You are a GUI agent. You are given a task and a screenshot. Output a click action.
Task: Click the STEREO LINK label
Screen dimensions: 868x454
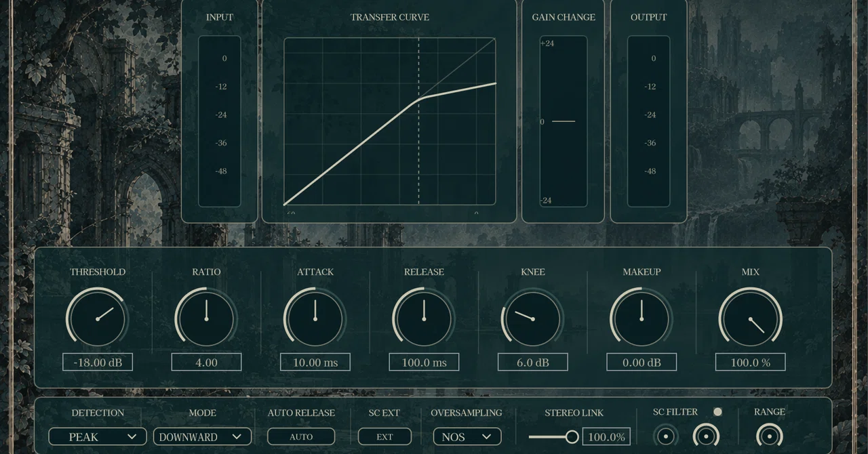(574, 412)
